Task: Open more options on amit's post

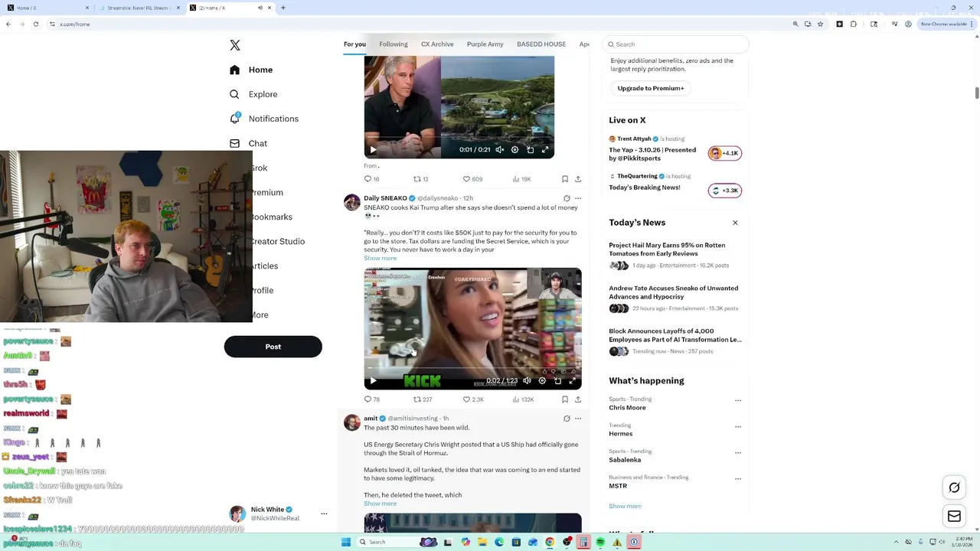Action: click(x=578, y=419)
